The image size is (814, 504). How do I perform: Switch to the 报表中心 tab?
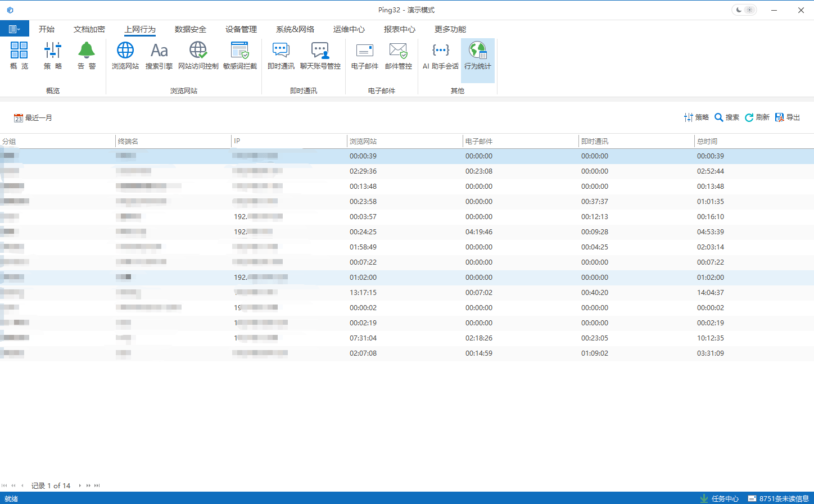click(399, 29)
